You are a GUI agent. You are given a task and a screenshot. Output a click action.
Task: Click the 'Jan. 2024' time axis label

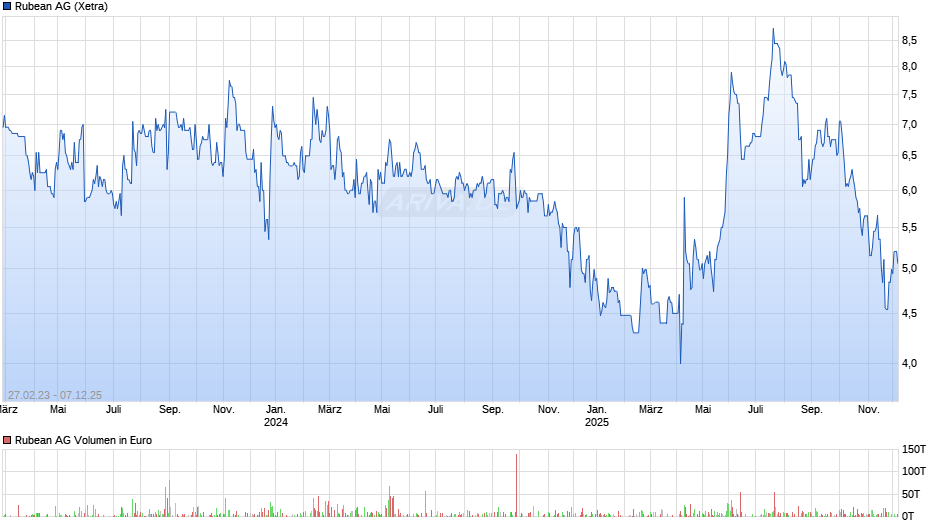(x=276, y=416)
